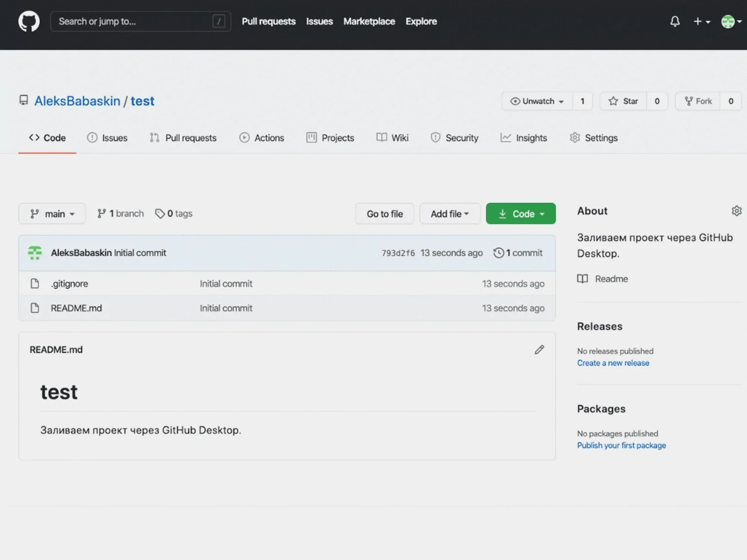Screen dimensions: 747x560
Task: Click the AleksBabaskin commit avatar
Action: pos(35,253)
